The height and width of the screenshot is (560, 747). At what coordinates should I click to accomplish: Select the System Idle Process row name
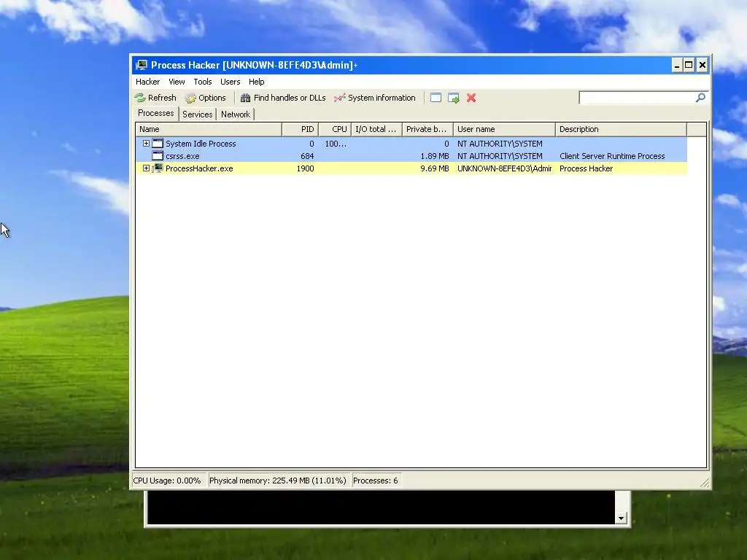tap(201, 144)
